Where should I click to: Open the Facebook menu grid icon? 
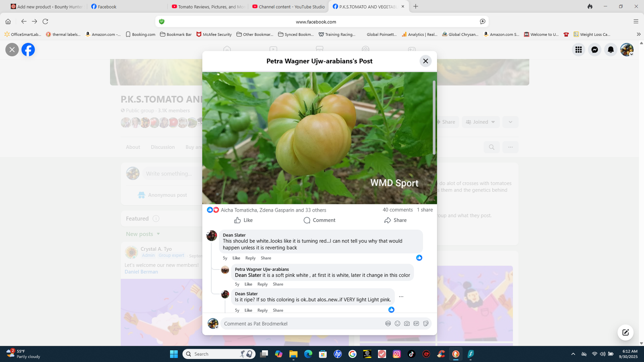[578, 49]
